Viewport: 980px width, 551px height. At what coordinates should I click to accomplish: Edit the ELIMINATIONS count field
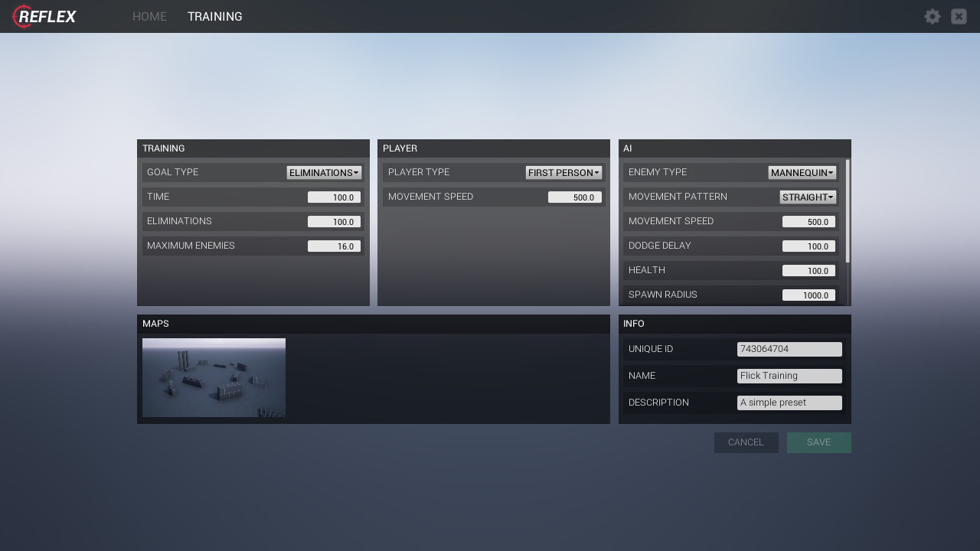[334, 221]
